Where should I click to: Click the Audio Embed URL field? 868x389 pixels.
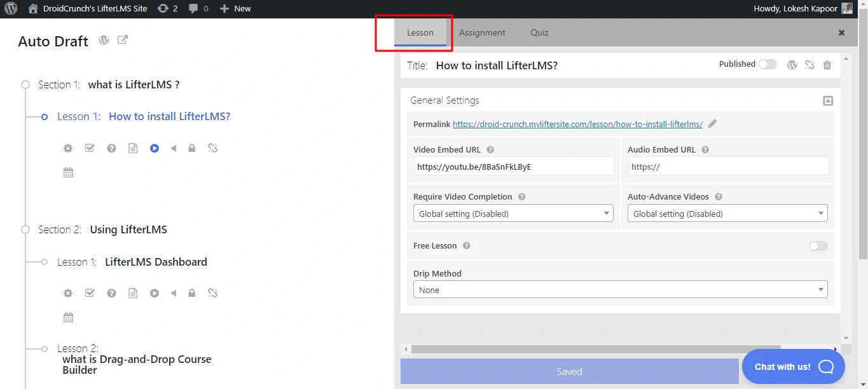point(729,167)
